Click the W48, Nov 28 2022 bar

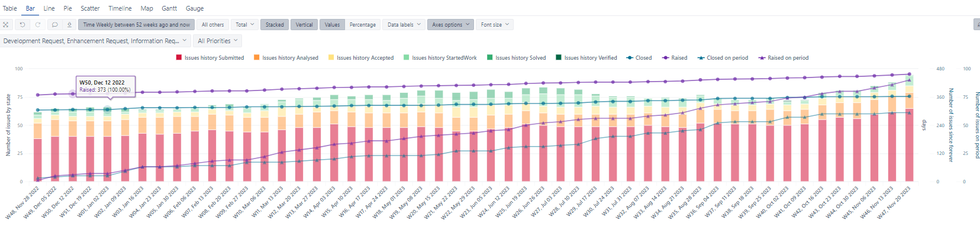(38, 146)
